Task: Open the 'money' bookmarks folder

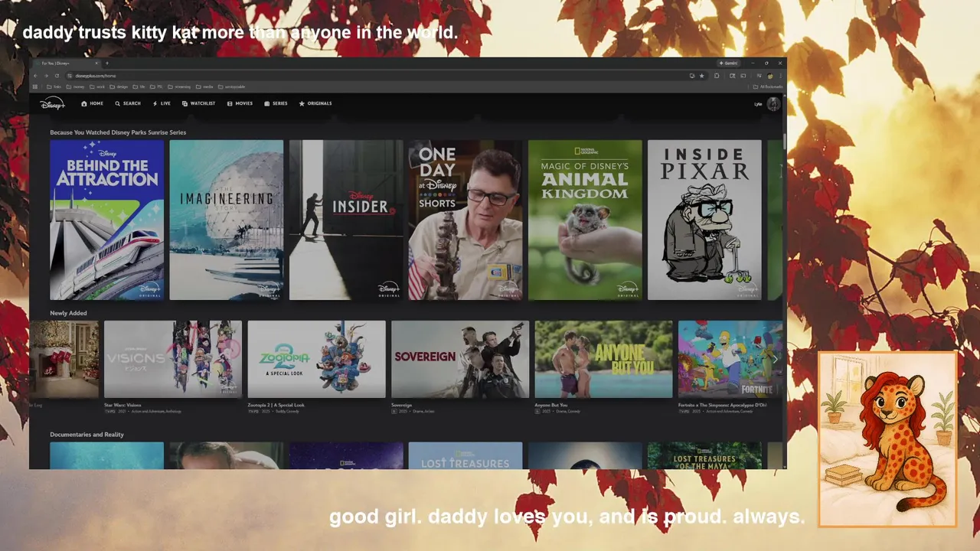Action: (75, 86)
